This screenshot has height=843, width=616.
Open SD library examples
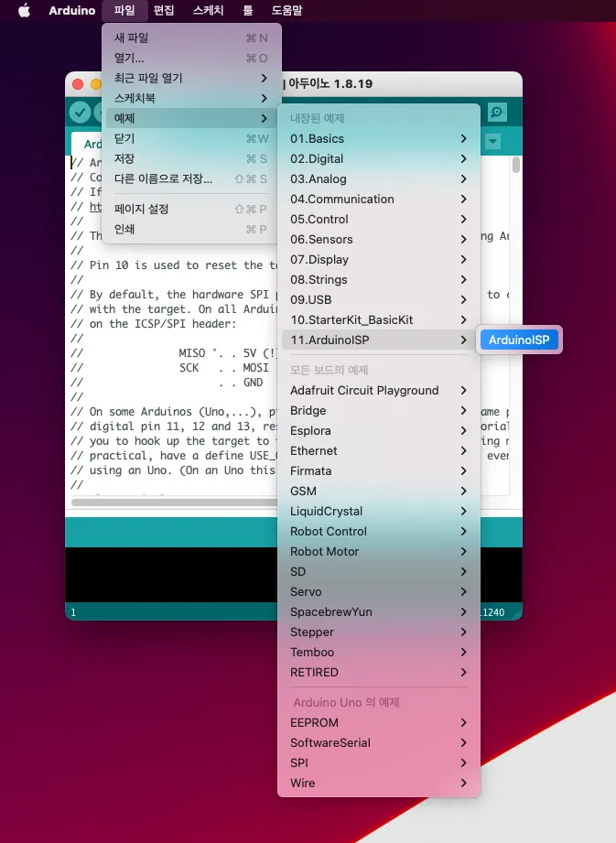coord(378,572)
